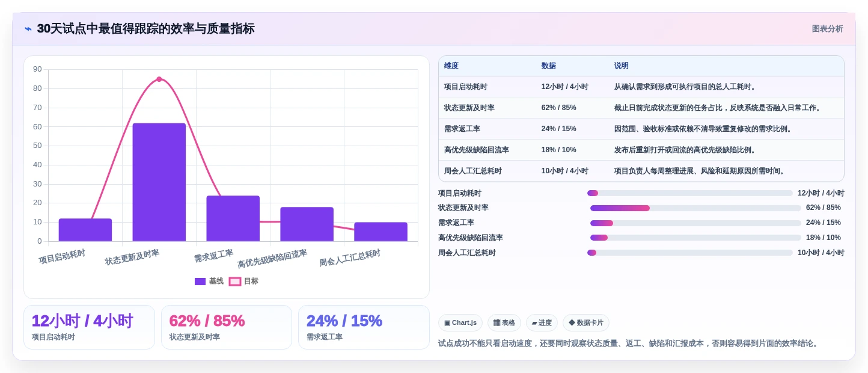The height and width of the screenshot is (373, 868).
Task: Click the 周会人工汇总耗时 table row cell
Action: (x=473, y=171)
